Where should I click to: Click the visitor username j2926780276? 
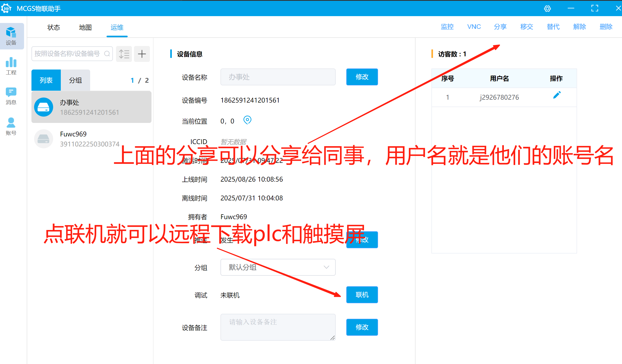click(499, 97)
